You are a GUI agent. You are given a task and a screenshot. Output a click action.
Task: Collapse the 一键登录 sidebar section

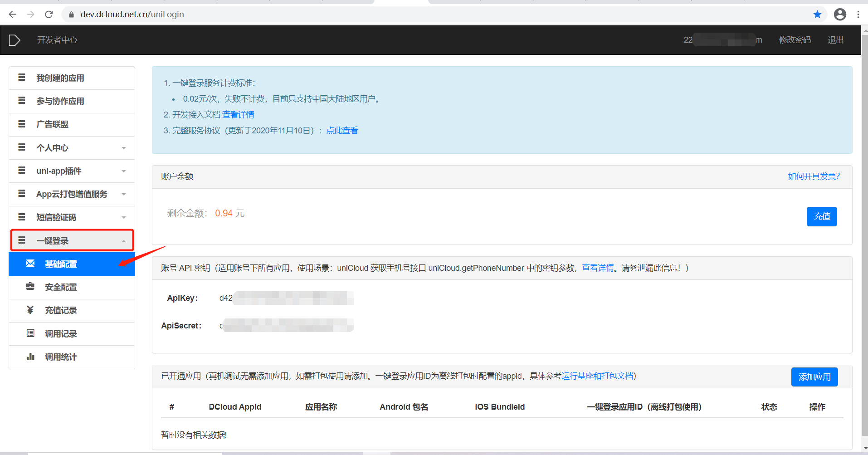[x=123, y=240]
